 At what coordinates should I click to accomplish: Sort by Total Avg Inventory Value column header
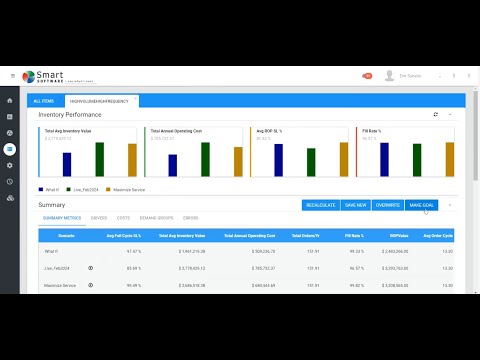pyautogui.click(x=182, y=236)
